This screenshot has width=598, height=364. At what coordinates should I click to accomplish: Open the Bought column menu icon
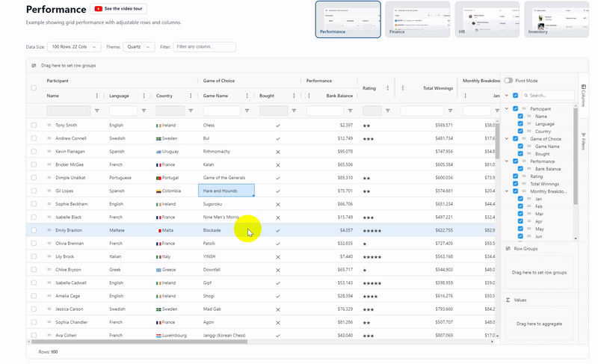coord(294,96)
